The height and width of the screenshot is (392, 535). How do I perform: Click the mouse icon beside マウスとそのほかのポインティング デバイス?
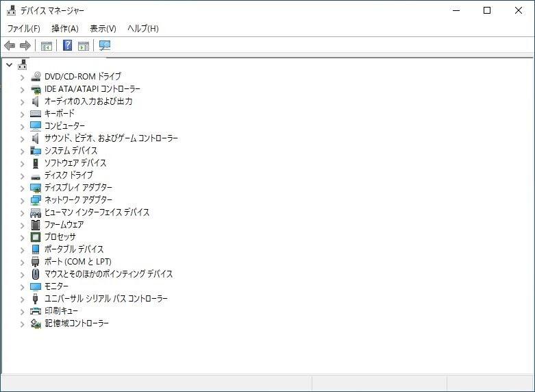(36, 274)
